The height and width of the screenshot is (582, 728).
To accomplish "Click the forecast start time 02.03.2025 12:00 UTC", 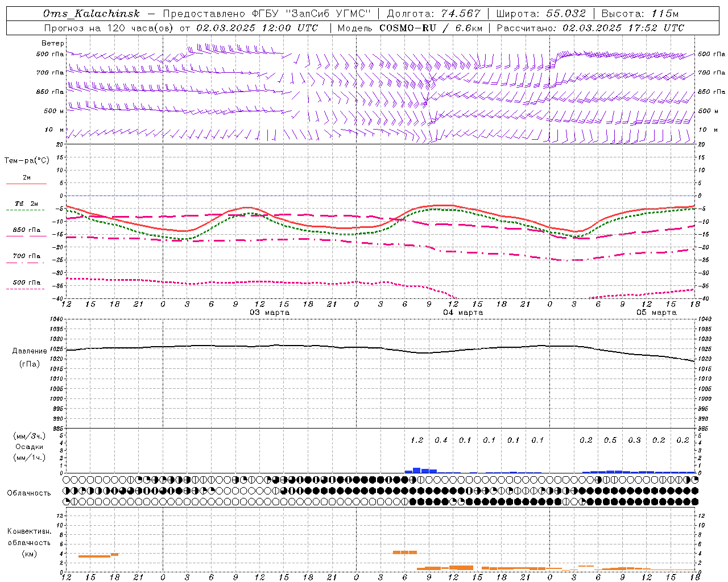I will 257,28.
